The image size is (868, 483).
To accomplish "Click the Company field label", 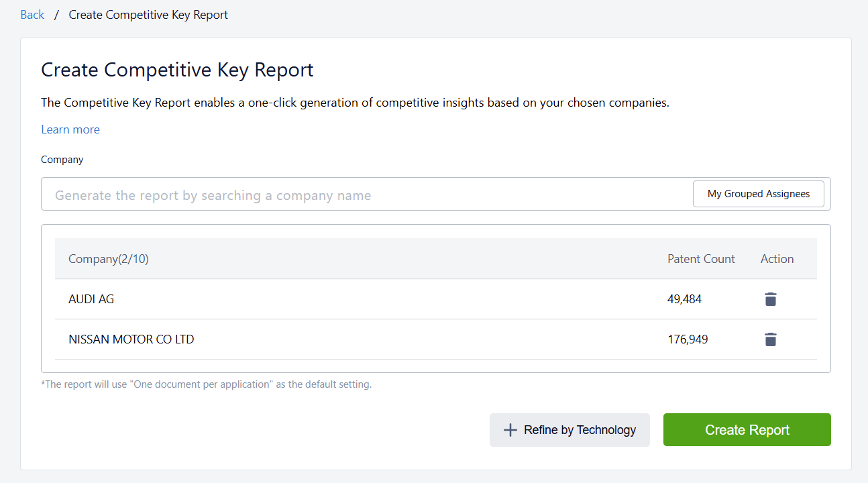I will point(62,160).
